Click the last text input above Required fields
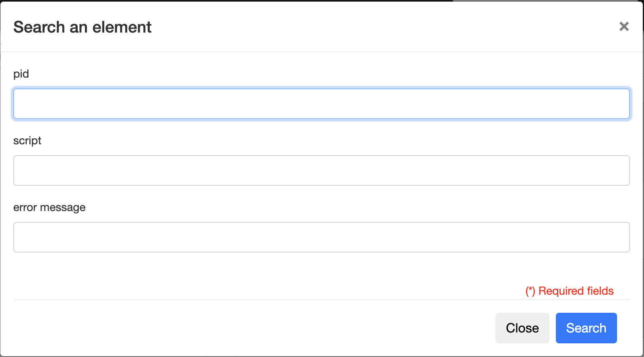644x357 pixels. pyautogui.click(x=321, y=237)
